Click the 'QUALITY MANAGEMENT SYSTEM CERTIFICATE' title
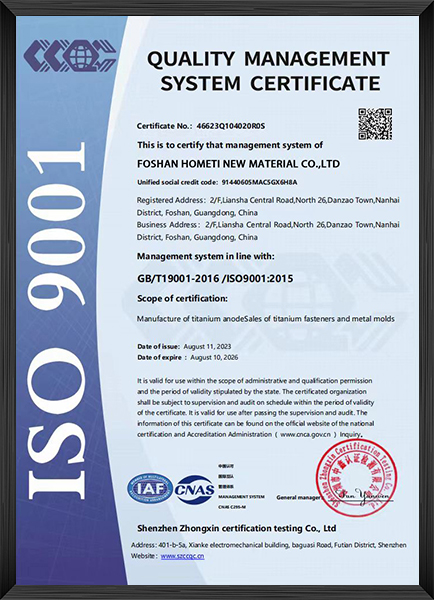The image size is (434, 600). (268, 71)
